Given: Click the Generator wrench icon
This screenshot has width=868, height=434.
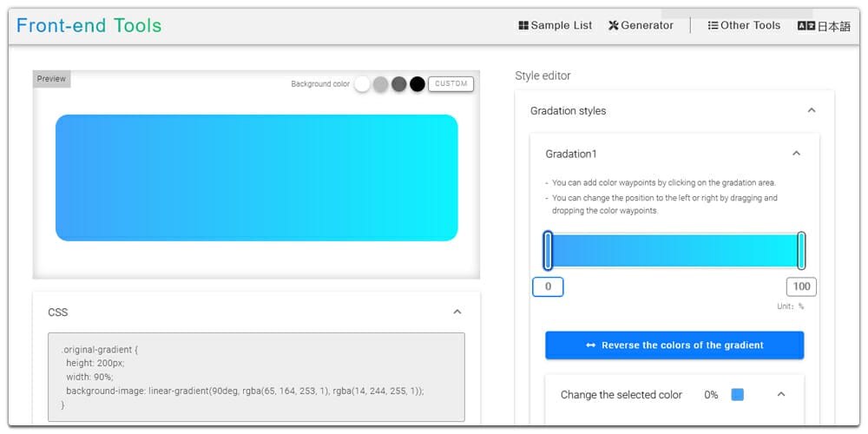Looking at the screenshot, I should click(x=614, y=25).
